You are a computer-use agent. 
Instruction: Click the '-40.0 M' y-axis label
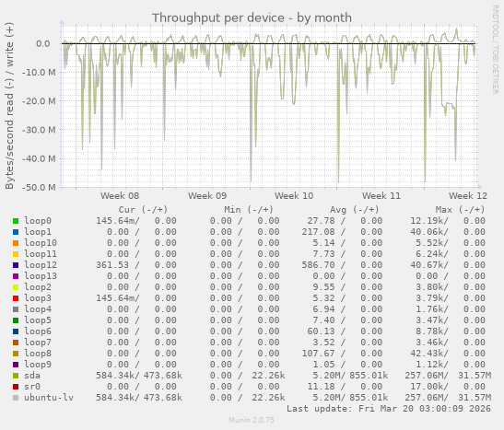pyautogui.click(x=39, y=158)
